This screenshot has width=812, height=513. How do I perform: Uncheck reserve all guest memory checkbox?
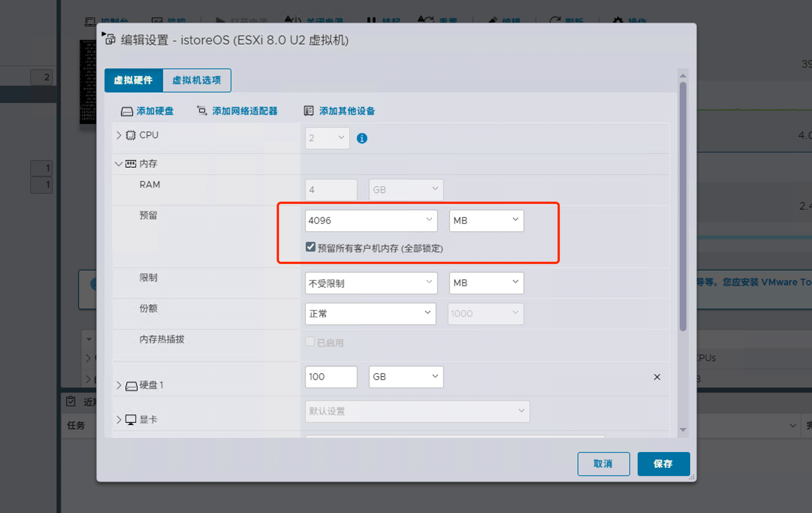310,247
